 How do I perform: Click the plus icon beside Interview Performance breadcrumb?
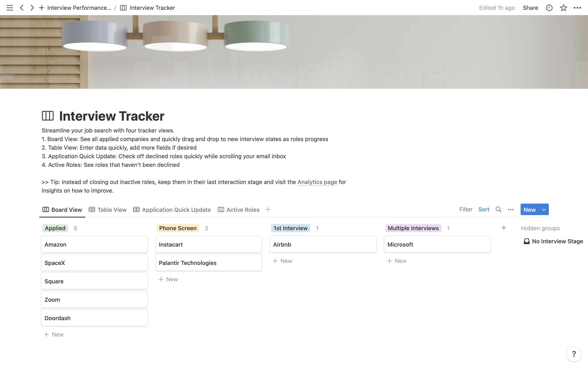click(x=42, y=8)
